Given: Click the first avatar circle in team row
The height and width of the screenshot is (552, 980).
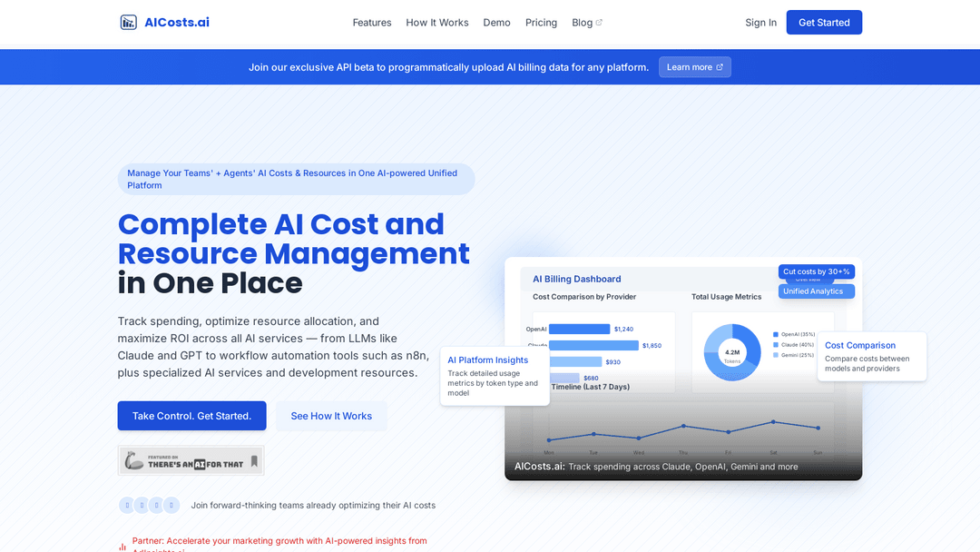Looking at the screenshot, I should tap(127, 505).
